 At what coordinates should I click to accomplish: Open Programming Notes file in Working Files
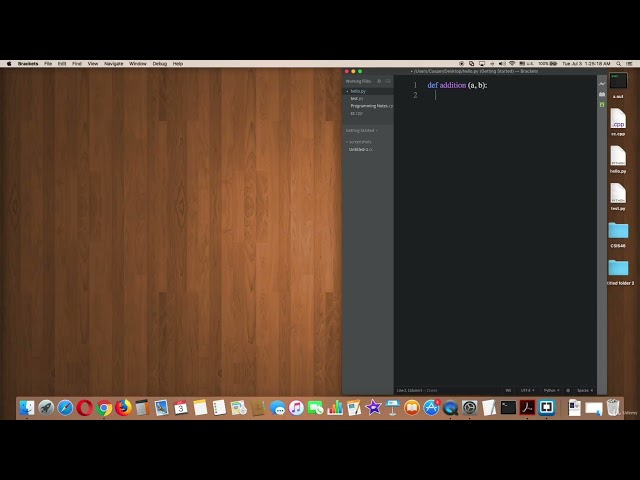tap(371, 106)
